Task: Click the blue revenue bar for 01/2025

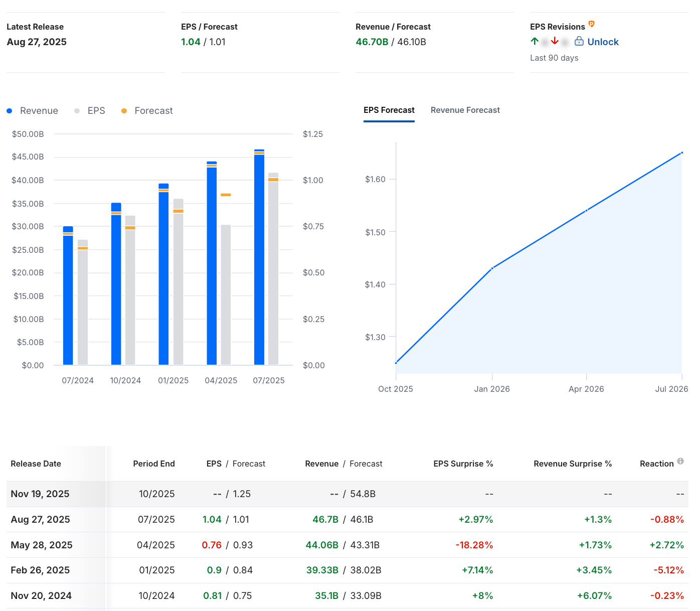Action: (x=163, y=274)
